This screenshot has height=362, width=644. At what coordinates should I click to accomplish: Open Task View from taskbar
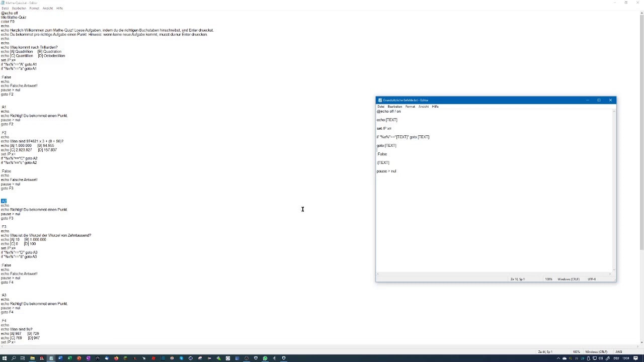(23, 358)
